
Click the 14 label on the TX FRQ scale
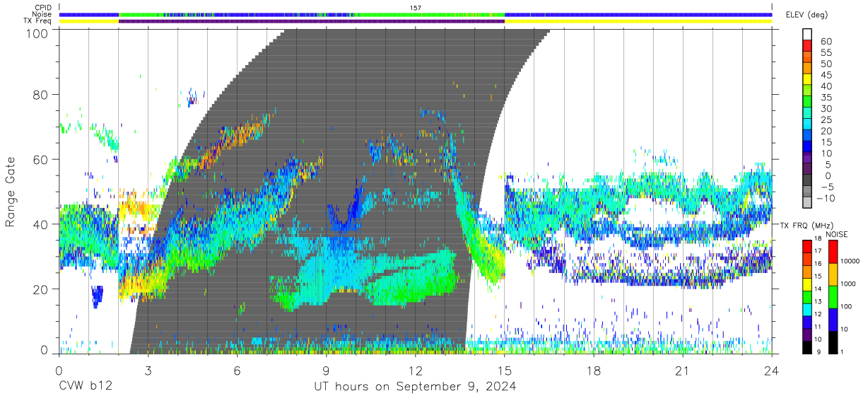[x=818, y=290]
